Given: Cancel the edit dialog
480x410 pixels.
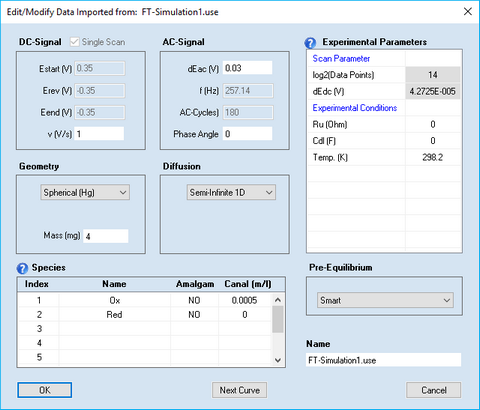Looking at the screenshot, I should pos(434,390).
